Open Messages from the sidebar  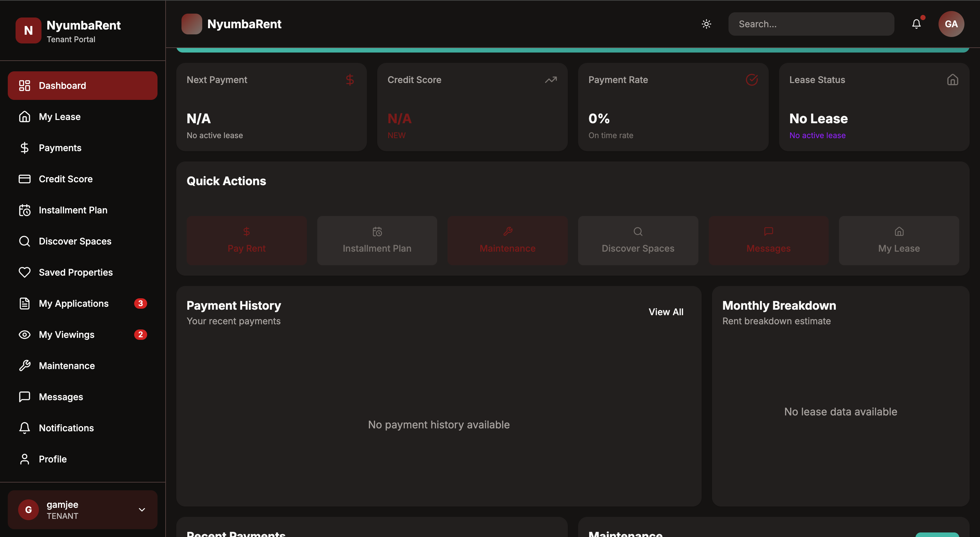tap(83, 397)
